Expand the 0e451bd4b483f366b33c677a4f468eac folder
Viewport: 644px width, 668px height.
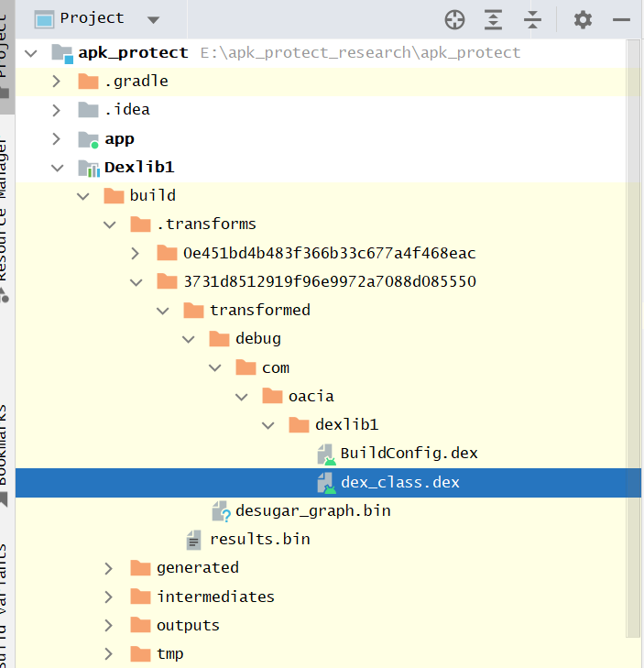136,253
